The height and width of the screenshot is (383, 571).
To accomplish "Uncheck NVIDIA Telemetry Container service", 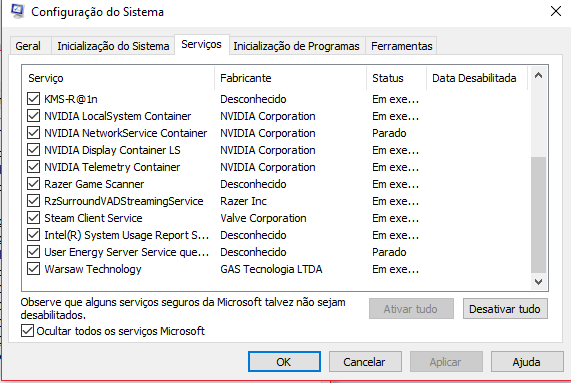I will point(34,167).
